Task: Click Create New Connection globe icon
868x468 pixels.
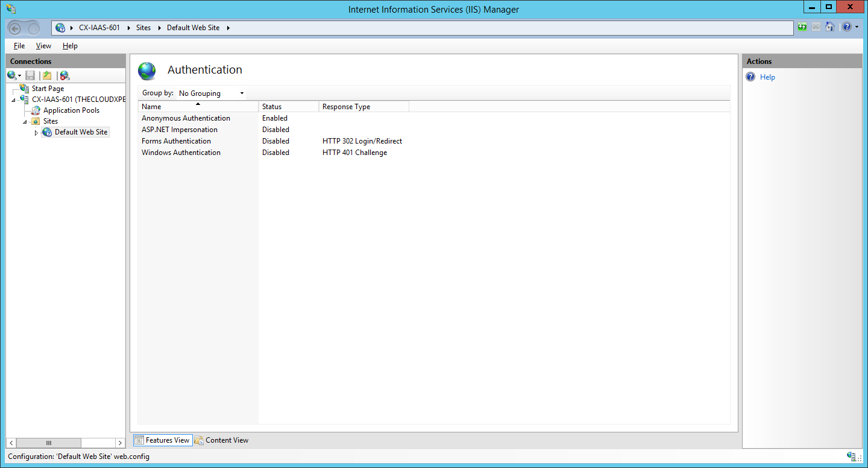Action: (12, 75)
